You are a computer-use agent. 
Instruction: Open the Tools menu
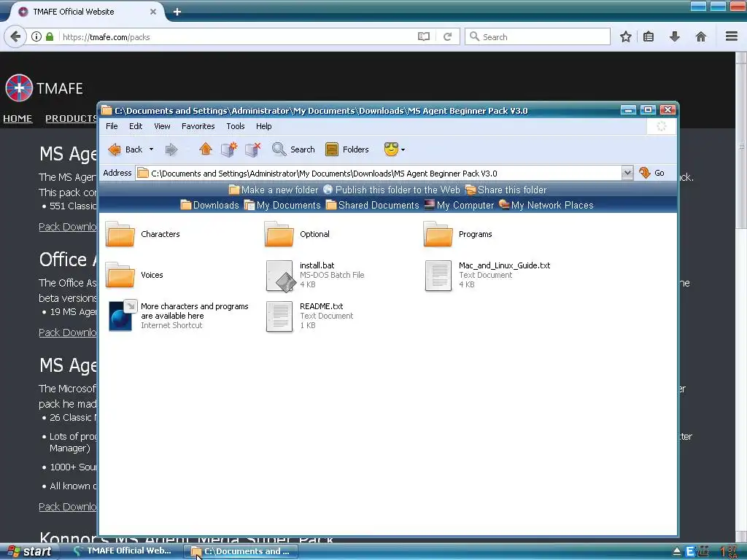pyautogui.click(x=236, y=126)
